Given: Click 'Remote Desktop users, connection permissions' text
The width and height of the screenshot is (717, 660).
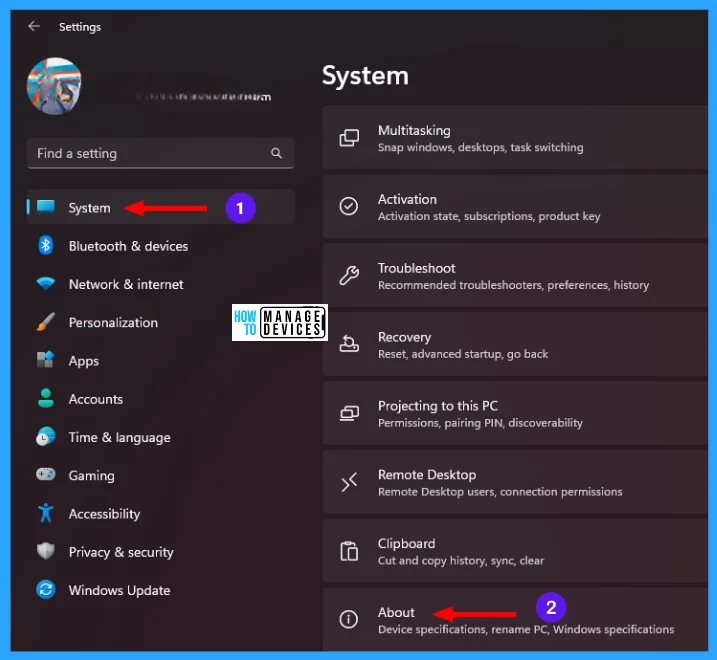Looking at the screenshot, I should (x=500, y=492).
